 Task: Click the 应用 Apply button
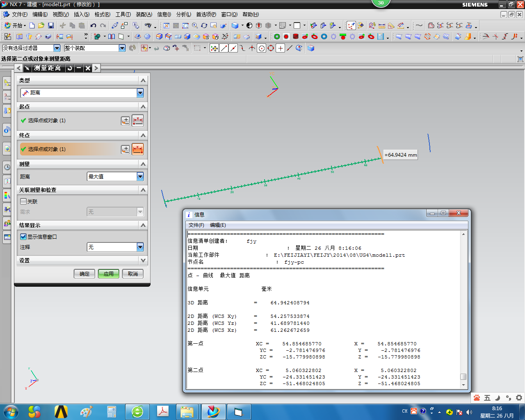point(109,274)
